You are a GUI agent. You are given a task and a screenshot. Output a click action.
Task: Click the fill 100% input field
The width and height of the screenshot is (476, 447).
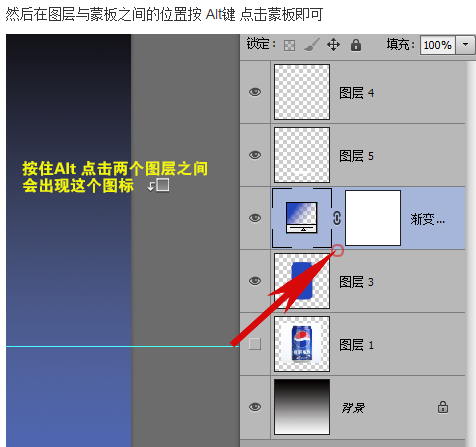point(438,45)
